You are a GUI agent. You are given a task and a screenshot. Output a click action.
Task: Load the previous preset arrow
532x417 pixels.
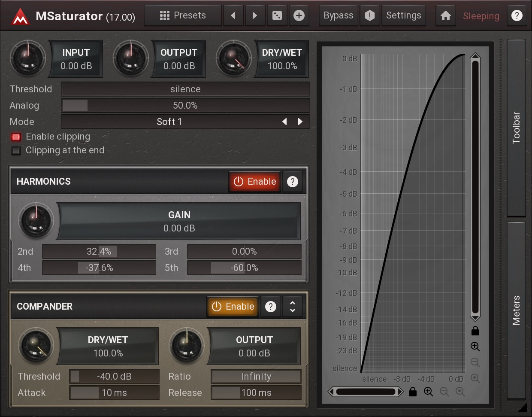click(233, 16)
